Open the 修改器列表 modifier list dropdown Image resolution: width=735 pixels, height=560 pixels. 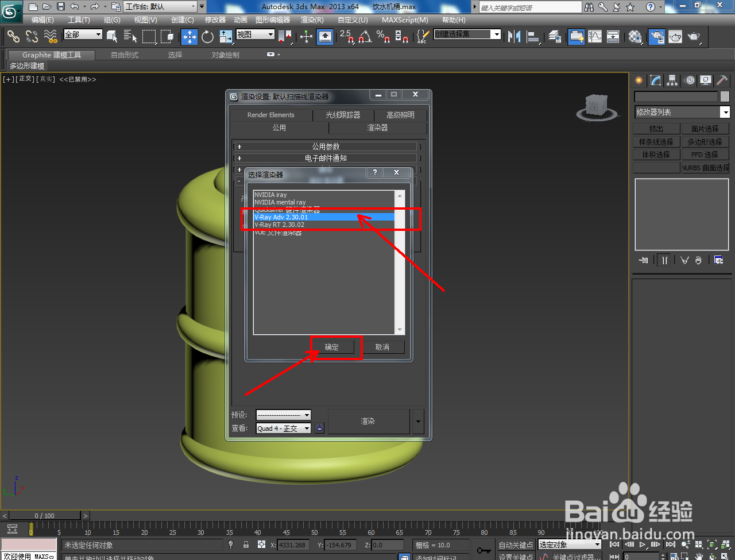(682, 112)
